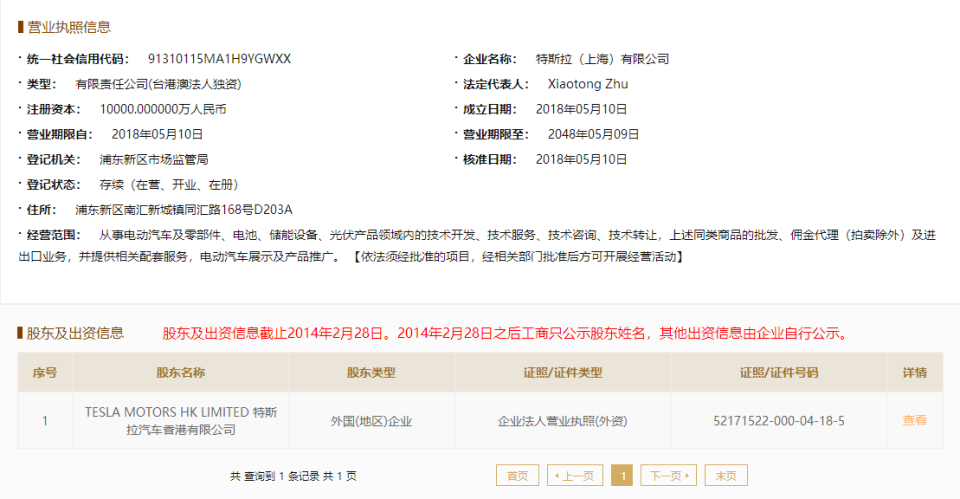Select company name 特斯拉（上海）有限公司

602,59
